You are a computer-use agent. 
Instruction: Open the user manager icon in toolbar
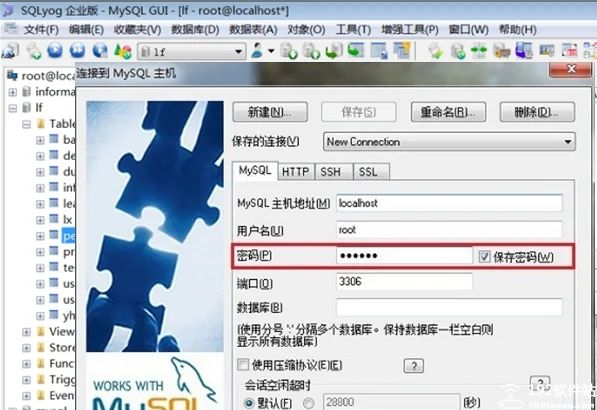[x=258, y=51]
